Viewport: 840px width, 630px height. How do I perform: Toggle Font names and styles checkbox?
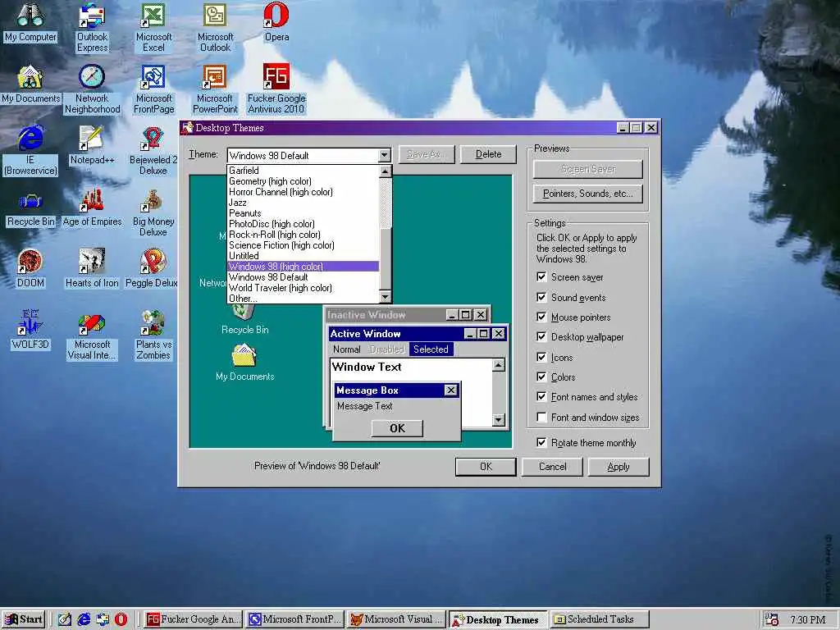[541, 396]
